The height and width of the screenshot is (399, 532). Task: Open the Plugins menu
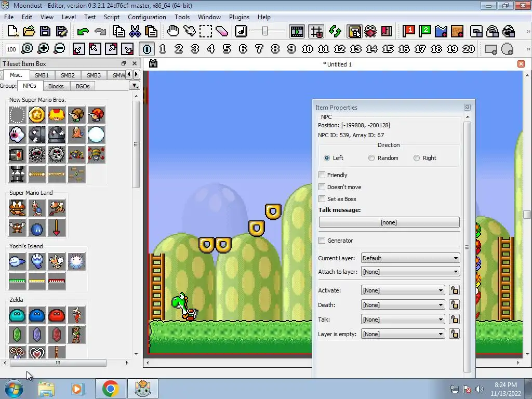[x=239, y=17]
